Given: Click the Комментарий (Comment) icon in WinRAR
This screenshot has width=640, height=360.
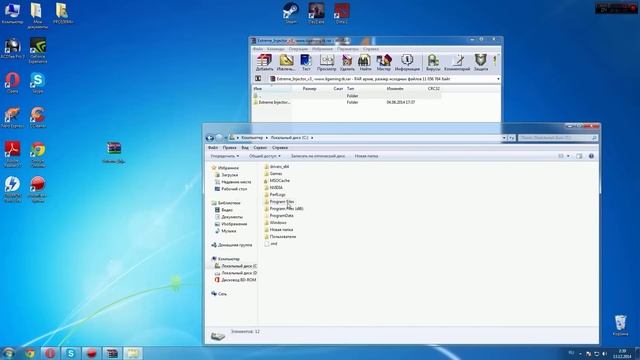Looking at the screenshot, I should pyautogui.click(x=457, y=62).
